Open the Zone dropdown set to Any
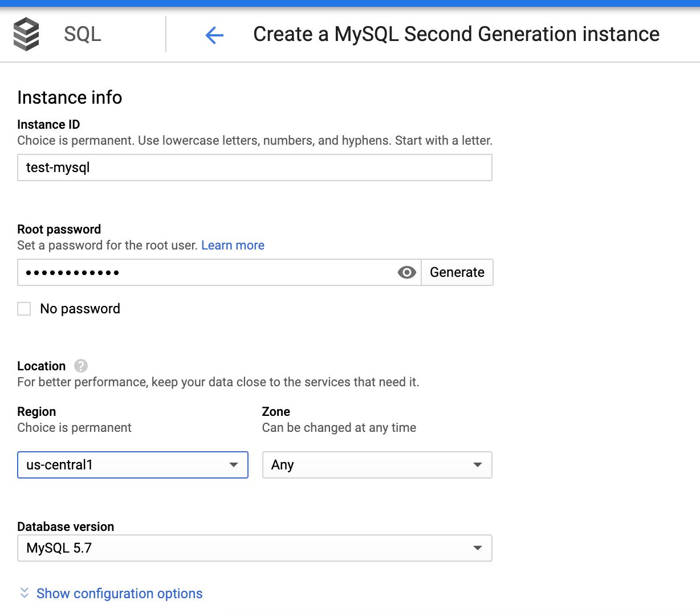 [377, 465]
